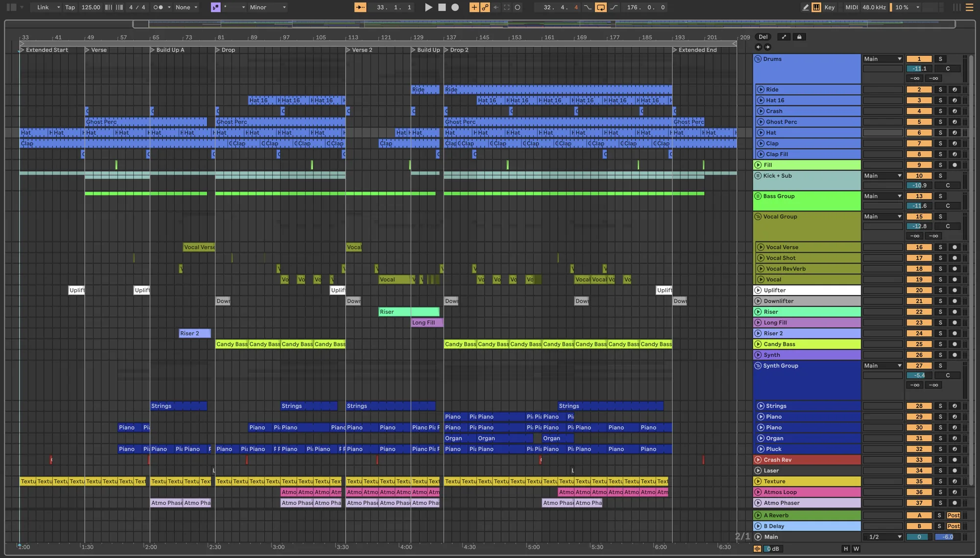Open the hamburger menu at top right
Image resolution: width=980 pixels, height=558 pixels.
point(969,7)
